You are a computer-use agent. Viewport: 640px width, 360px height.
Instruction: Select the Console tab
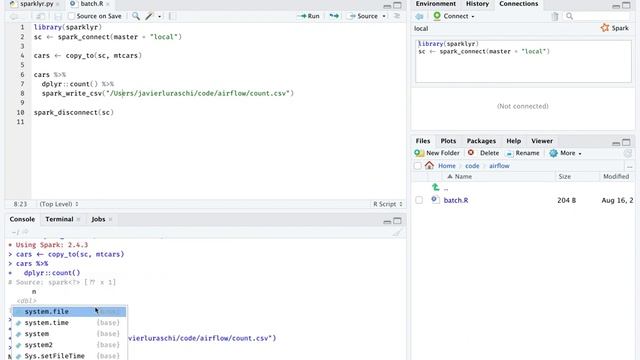click(x=22, y=219)
